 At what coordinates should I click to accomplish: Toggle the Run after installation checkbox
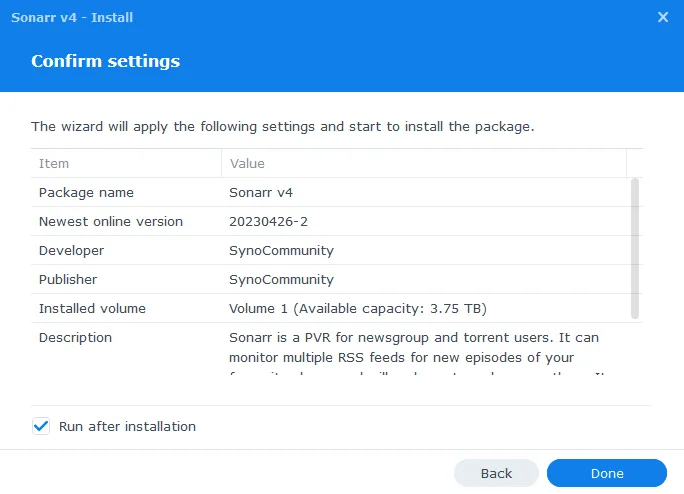tap(41, 426)
